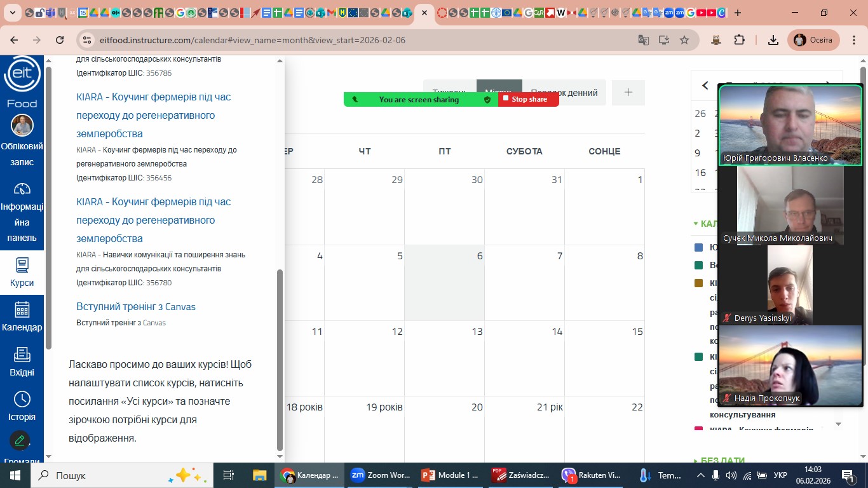Open Task View on taskbar

229,475
